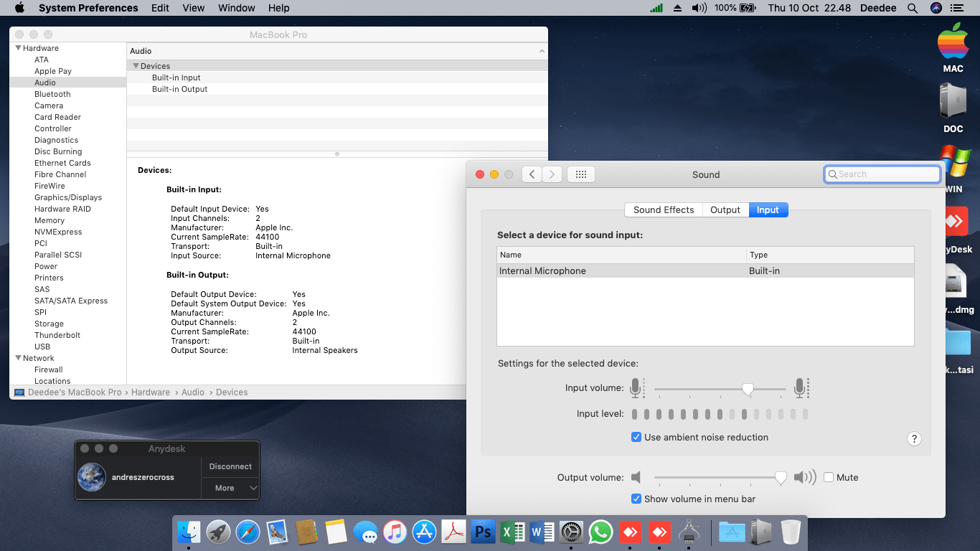Click the Spotlight search icon in menu bar
Viewport: 980px width, 551px height.
click(x=913, y=8)
